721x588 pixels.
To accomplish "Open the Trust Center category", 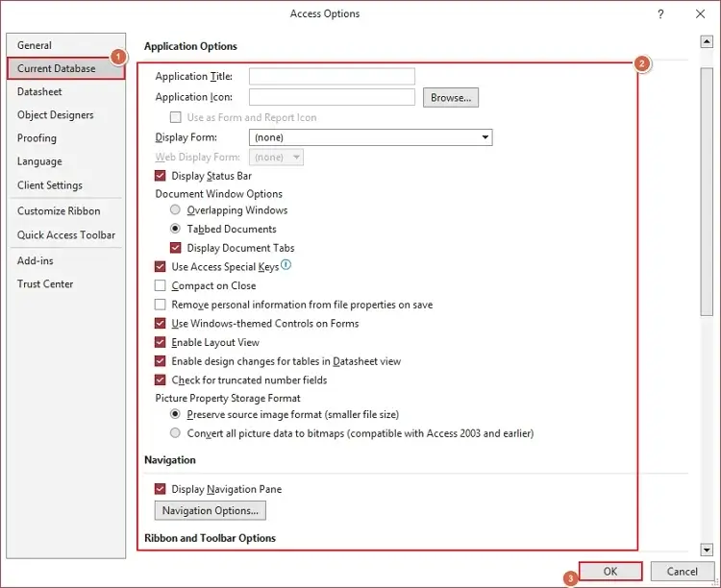I will click(66, 284).
